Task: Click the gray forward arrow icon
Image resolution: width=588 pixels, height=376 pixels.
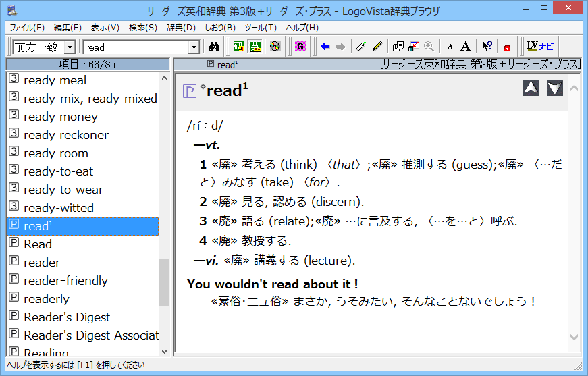Action: (x=341, y=47)
